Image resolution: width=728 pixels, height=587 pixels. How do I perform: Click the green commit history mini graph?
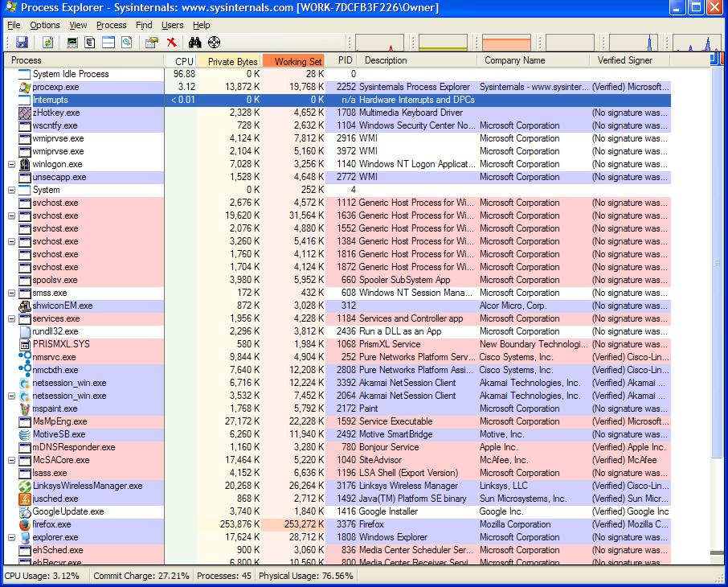click(443, 43)
